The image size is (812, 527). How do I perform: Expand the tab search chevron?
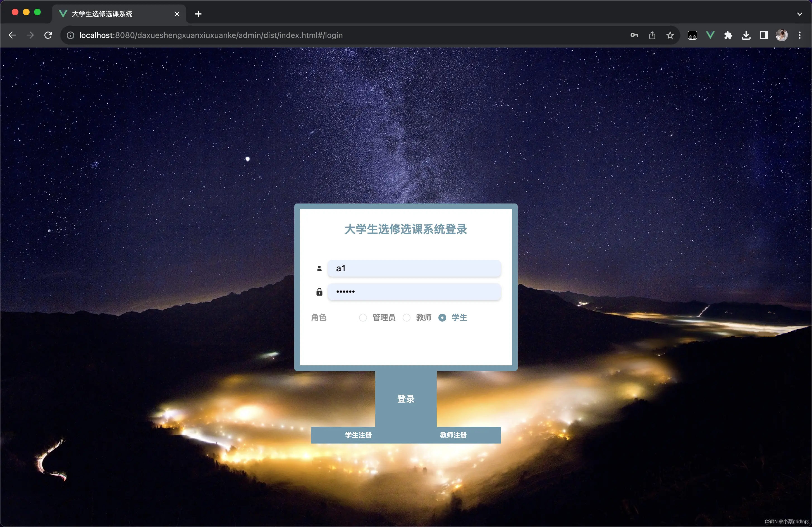(x=799, y=14)
